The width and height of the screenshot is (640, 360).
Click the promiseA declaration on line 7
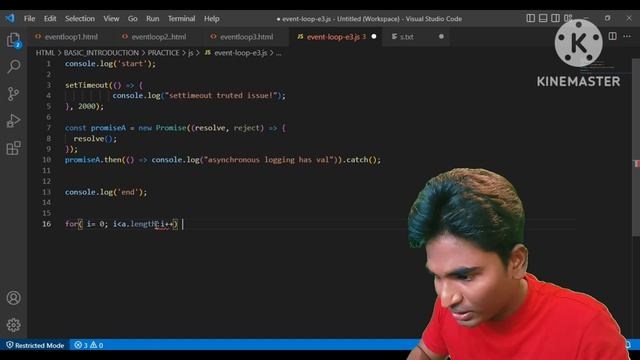(176, 128)
